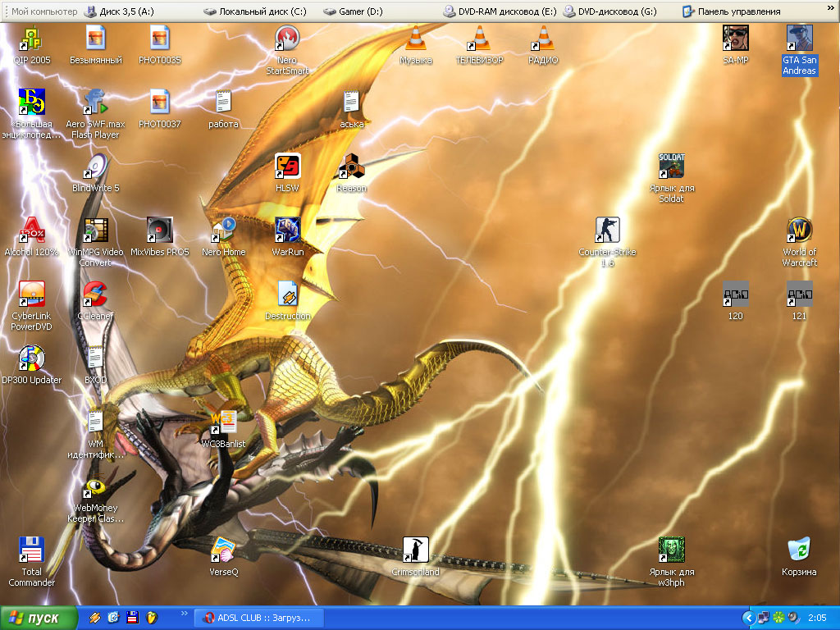Open the Aero SWF.max Flash Player shortcut

pos(95,114)
